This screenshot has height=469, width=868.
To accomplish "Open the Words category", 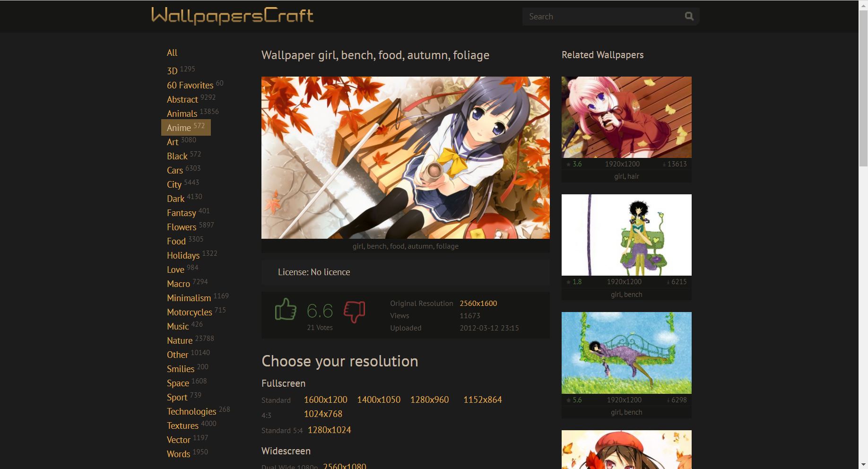I will click(178, 454).
